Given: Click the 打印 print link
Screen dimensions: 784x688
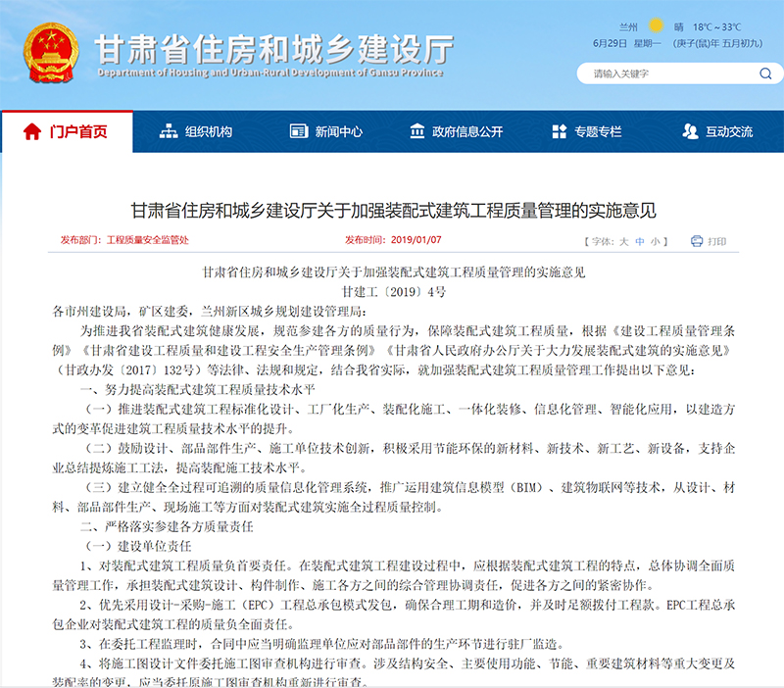Looking at the screenshot, I should click(x=717, y=240).
